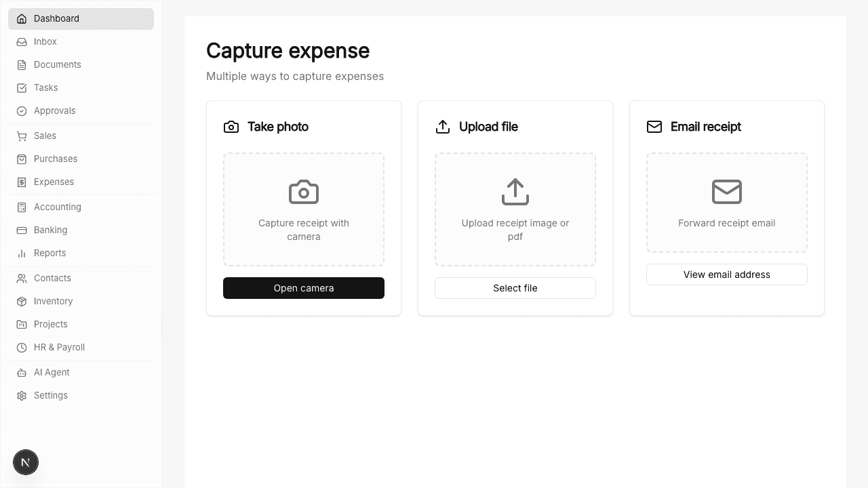Open the Expenses menu item
868x488 pixels.
pyautogui.click(x=54, y=182)
